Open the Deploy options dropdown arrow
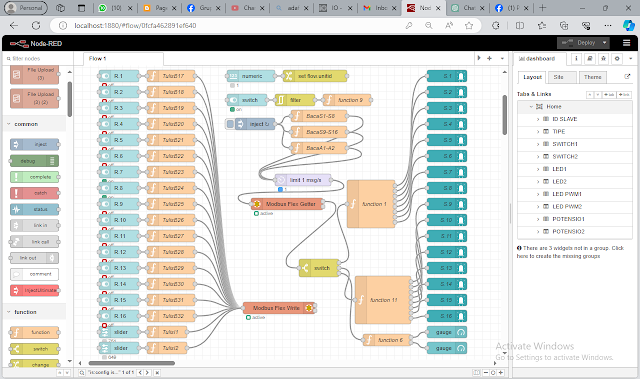This screenshot has height=379, width=640. click(604, 43)
